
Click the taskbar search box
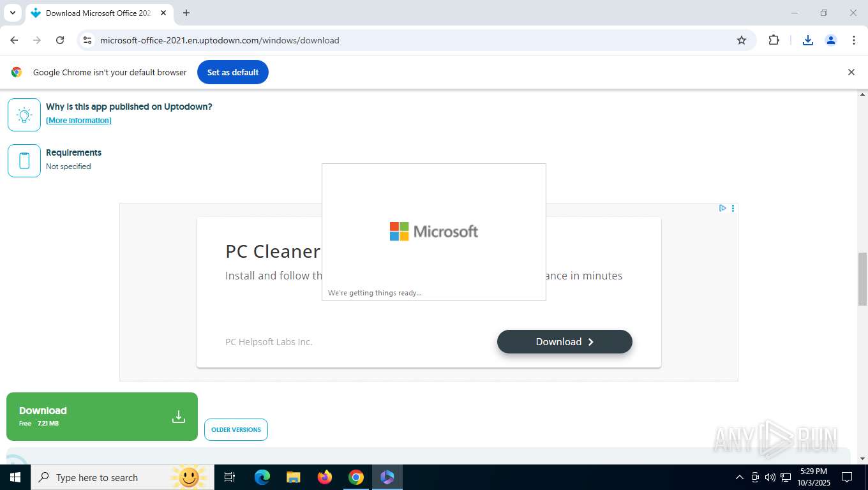[123, 477]
